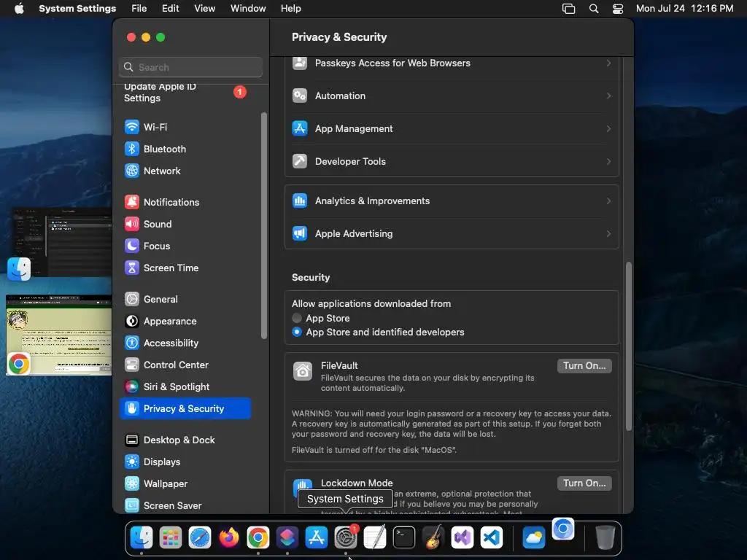
Task: Click the Screen Saver icon in sidebar
Action: [x=132, y=506]
